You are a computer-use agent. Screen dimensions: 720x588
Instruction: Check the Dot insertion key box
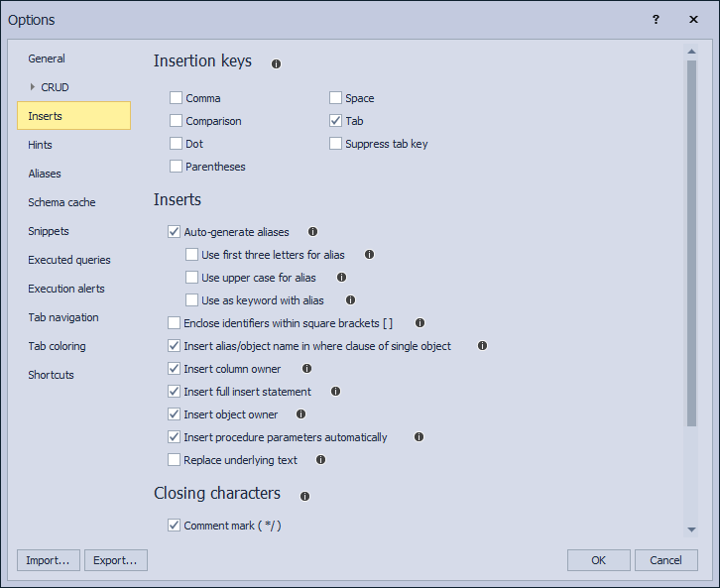[176, 143]
